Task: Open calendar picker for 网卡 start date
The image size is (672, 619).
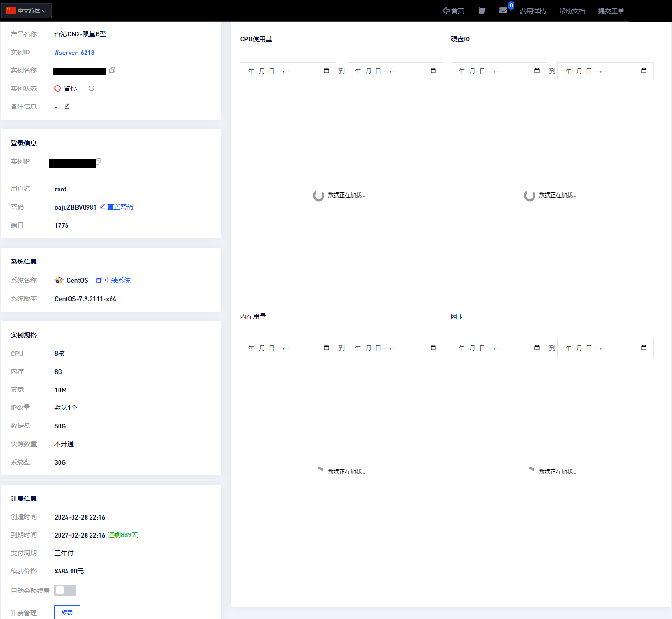Action: coord(537,348)
